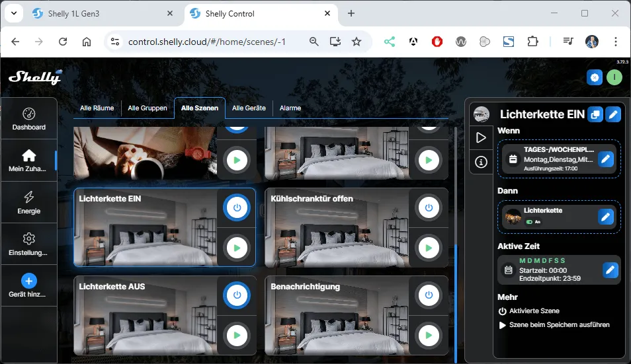
Task: Open Energie in the sidebar
Action: (28, 202)
